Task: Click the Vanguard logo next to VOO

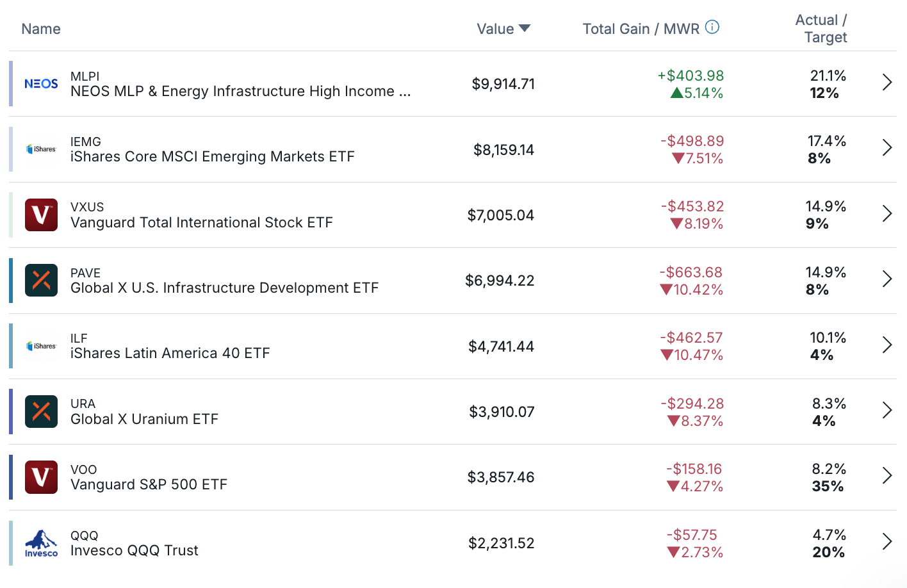Action: pyautogui.click(x=41, y=477)
